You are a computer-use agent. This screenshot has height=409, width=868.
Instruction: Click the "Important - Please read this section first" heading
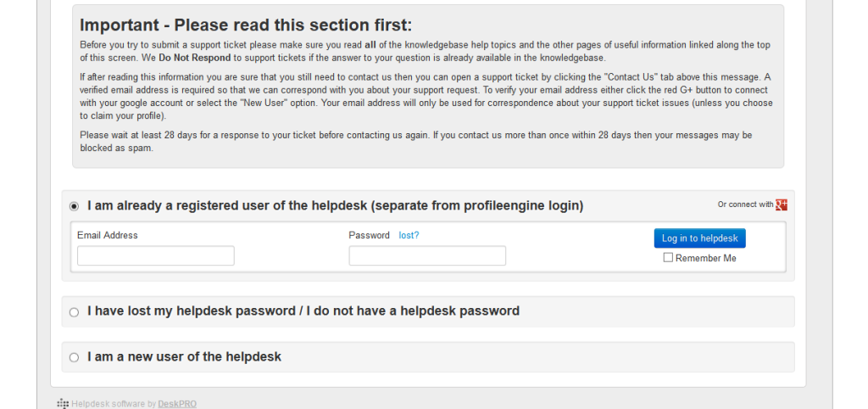246,25
